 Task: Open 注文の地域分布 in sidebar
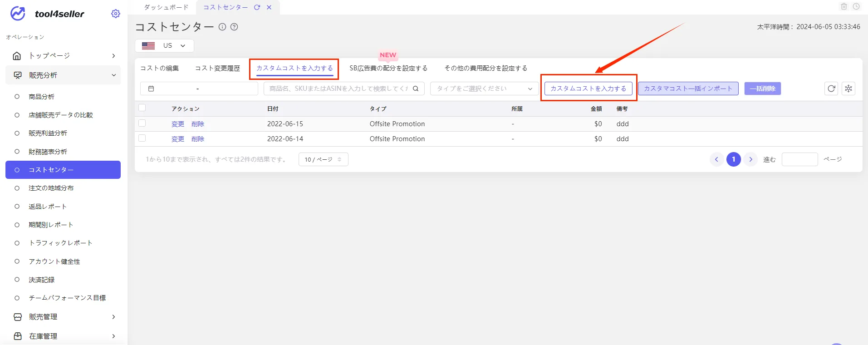[51, 188]
